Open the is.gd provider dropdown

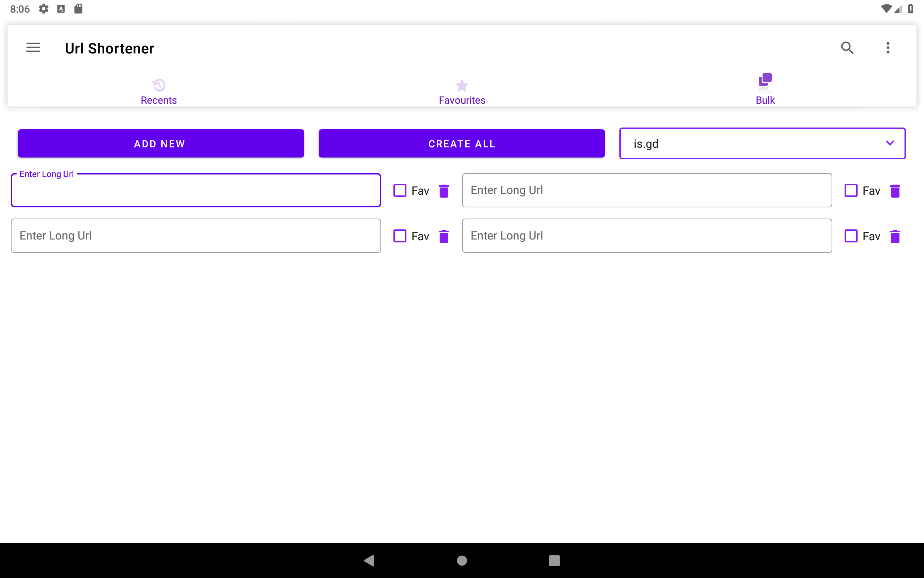(763, 143)
